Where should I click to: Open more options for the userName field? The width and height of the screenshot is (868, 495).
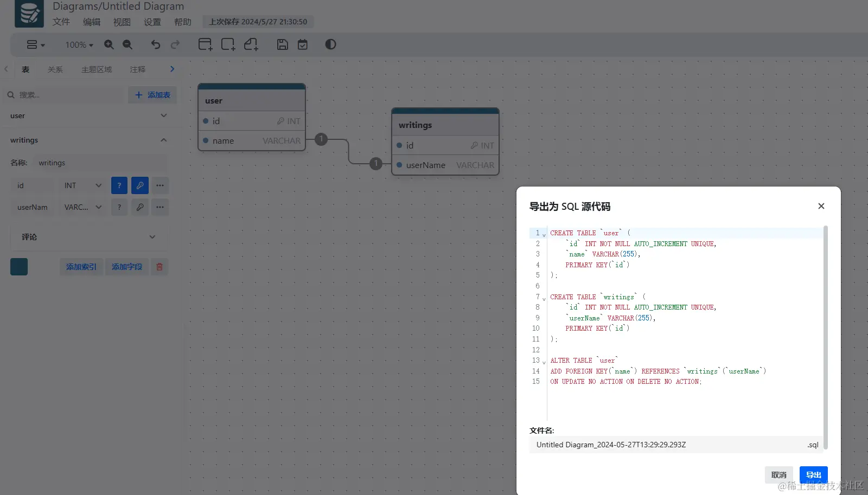point(160,207)
